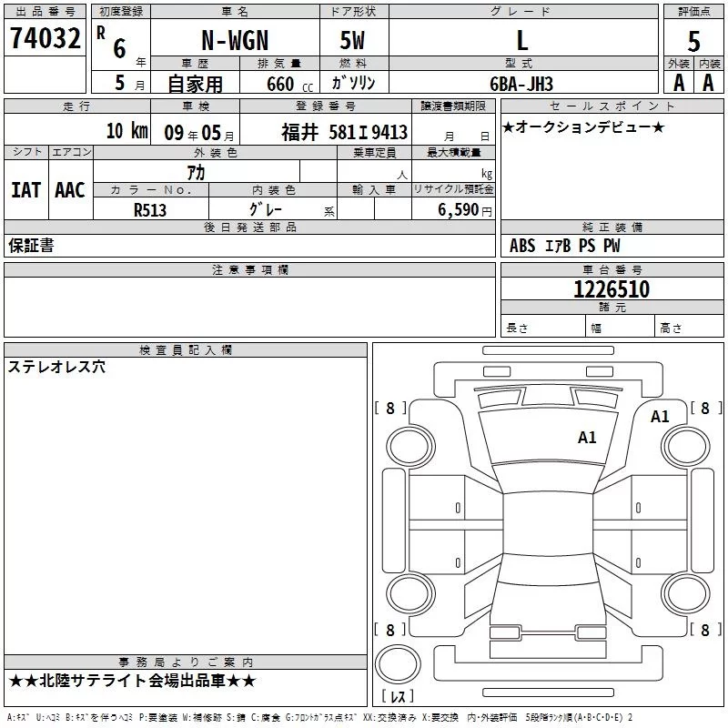Click the A1 mark beside the front fender
Viewport: 728px width, 728px height.
[660, 417]
